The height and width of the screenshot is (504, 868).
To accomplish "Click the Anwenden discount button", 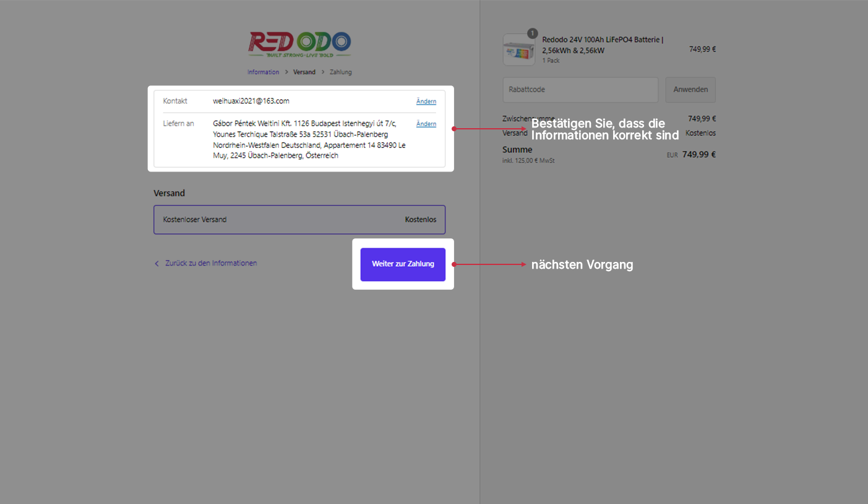I will click(x=690, y=90).
